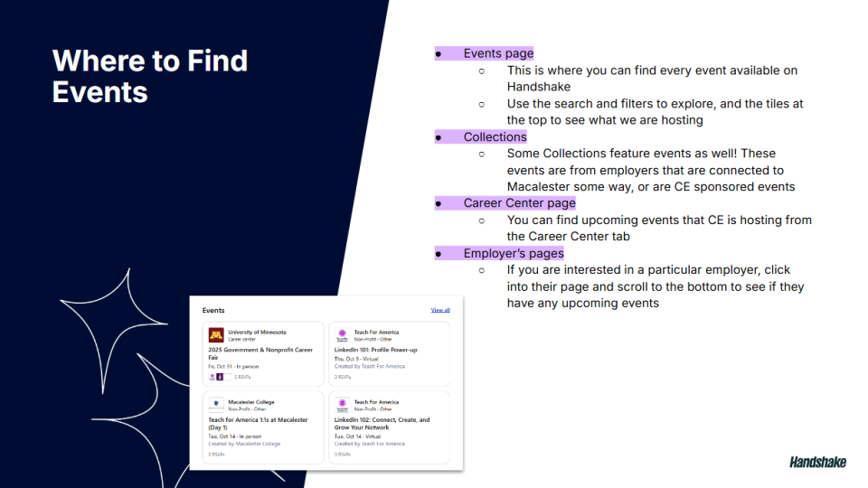The width and height of the screenshot is (868, 488).
Task: Click sub-bullet 'You can find upcoming events that CE is hosting'
Action: (x=659, y=228)
